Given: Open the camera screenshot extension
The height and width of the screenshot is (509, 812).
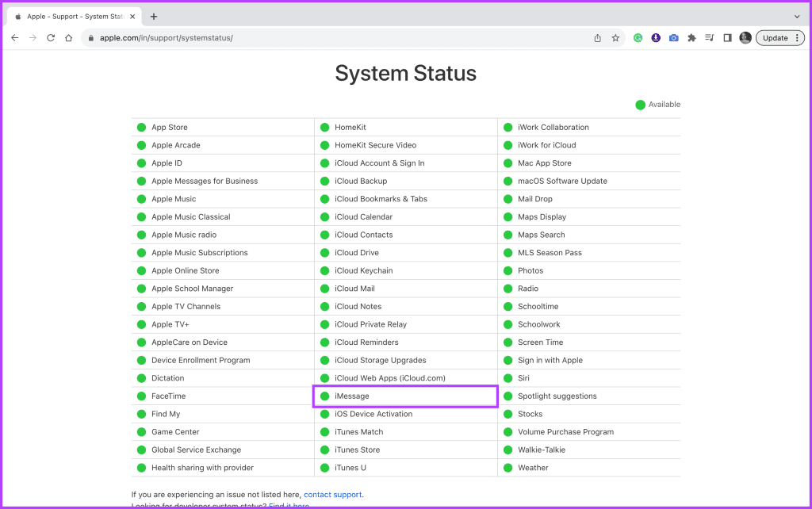Looking at the screenshot, I should click(x=674, y=38).
